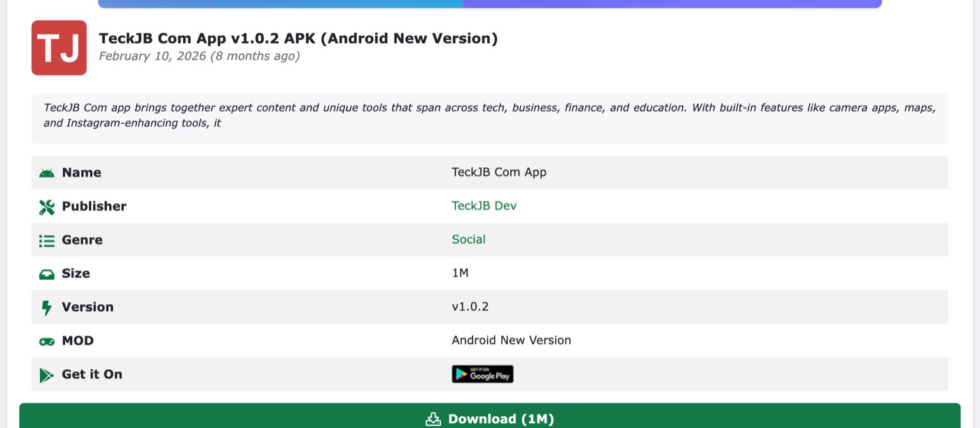Click the gradient banner bar above the title

490,3
